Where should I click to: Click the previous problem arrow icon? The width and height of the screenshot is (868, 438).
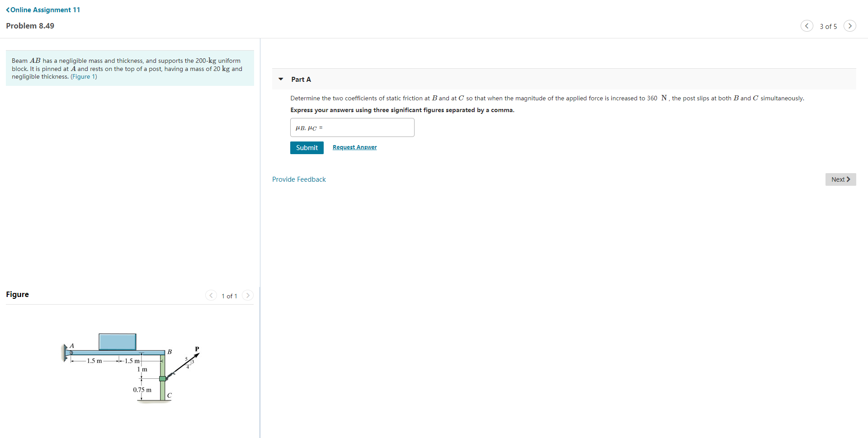[x=807, y=26]
